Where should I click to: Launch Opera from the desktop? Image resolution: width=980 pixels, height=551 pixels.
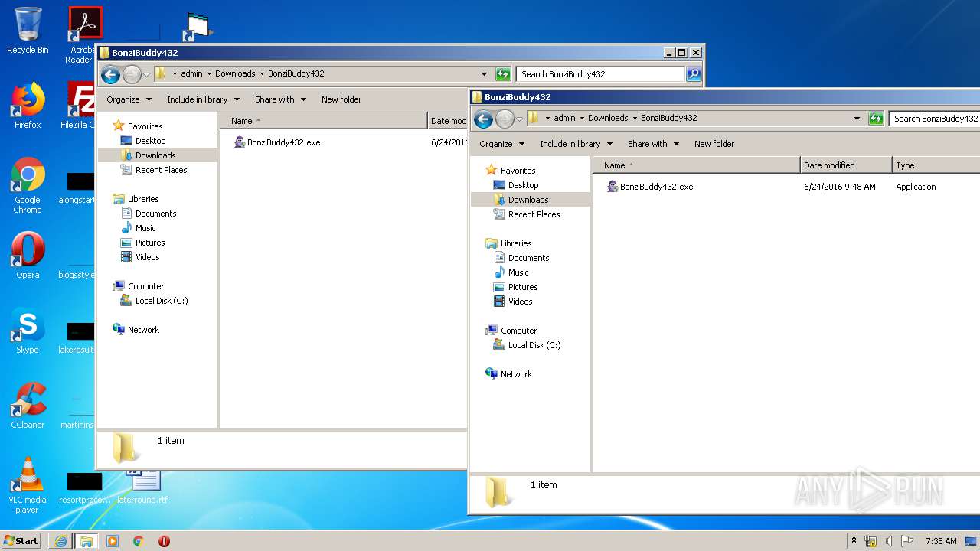[28, 256]
